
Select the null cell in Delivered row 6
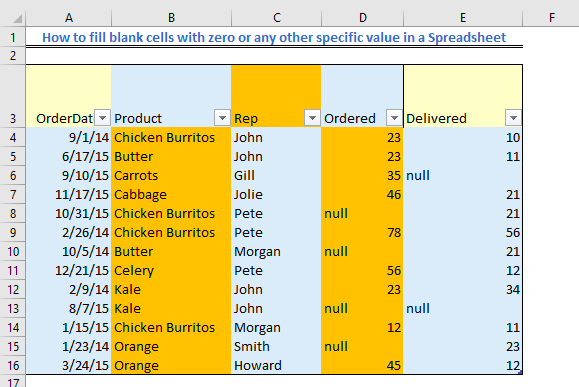point(463,175)
